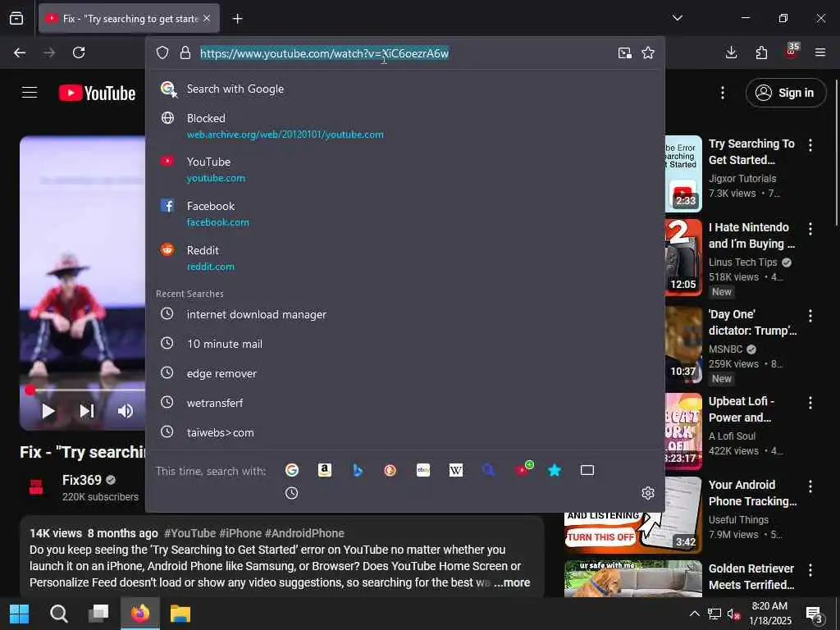The image size is (840, 630).
Task: Open options for 'Day One' dictator video
Action: [x=810, y=316]
